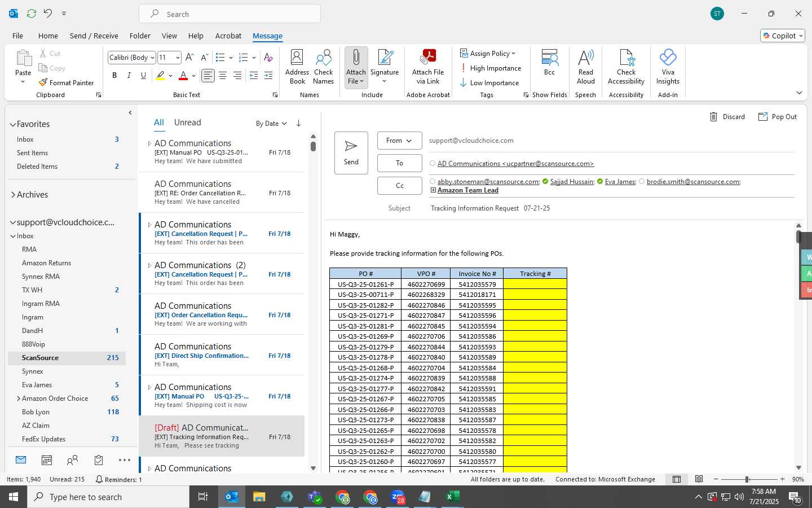Toggle presence circle for AD Communications recipient
Image resolution: width=812 pixels, height=508 pixels.
tap(433, 163)
